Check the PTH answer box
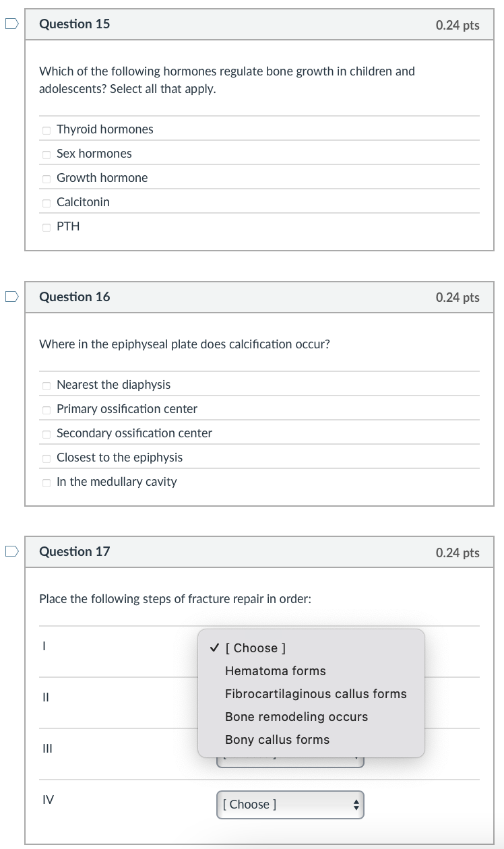The height and width of the screenshot is (849, 504). click(x=46, y=227)
